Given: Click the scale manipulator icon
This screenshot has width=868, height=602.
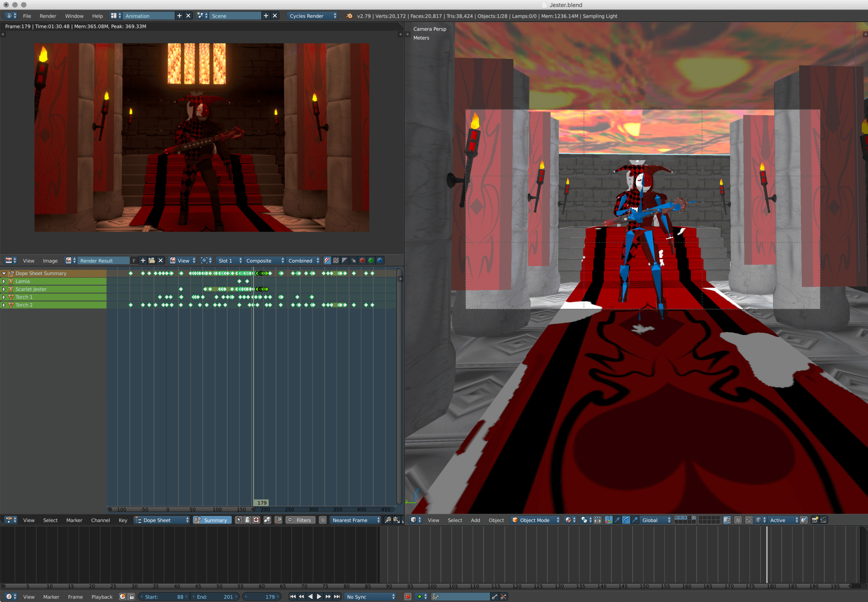Looking at the screenshot, I should coord(635,520).
